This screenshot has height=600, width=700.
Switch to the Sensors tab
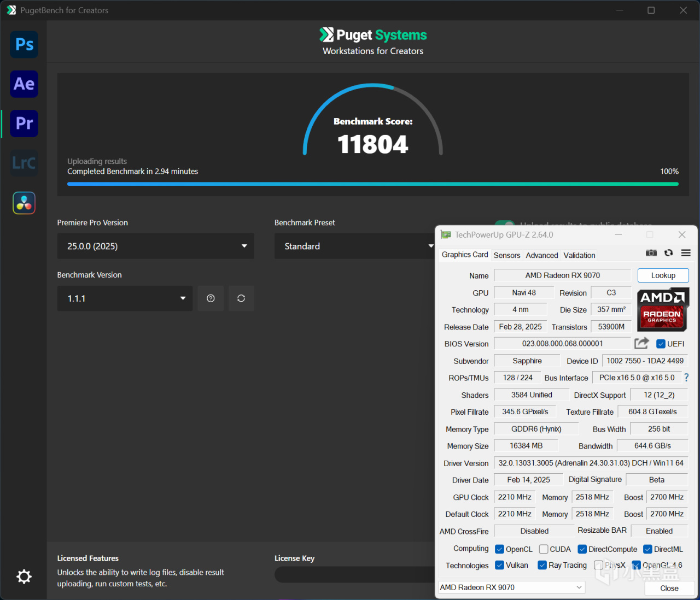[x=507, y=255]
